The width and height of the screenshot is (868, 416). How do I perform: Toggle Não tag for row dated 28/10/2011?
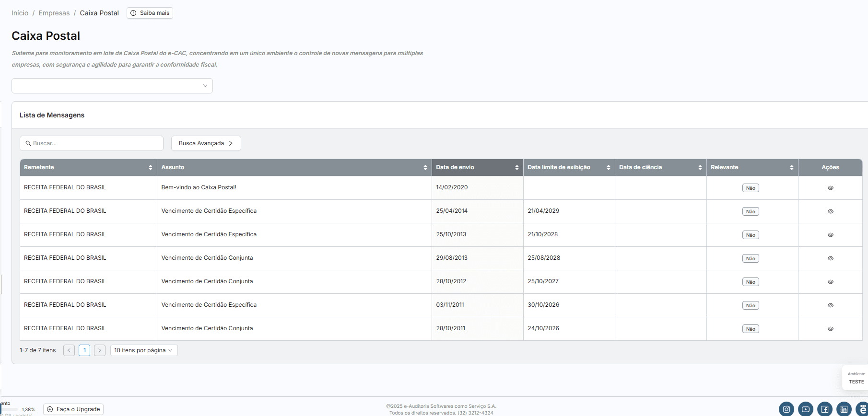coord(751,329)
